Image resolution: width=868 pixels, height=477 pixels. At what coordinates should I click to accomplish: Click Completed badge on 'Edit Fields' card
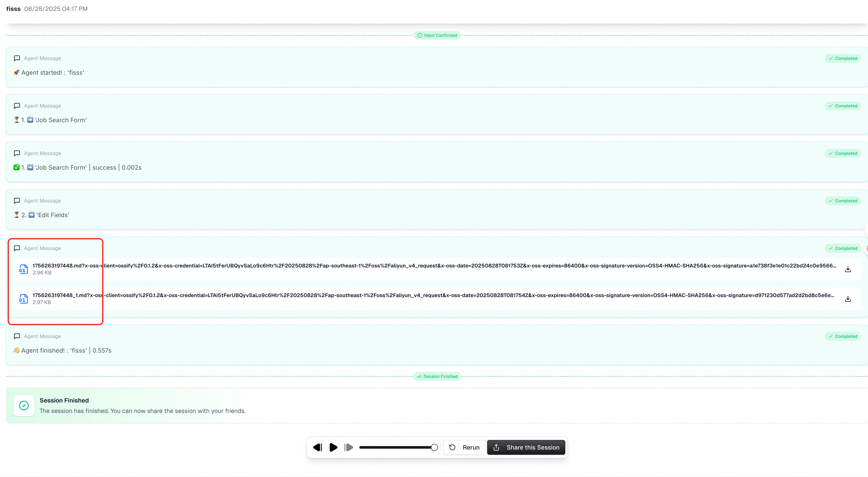point(843,201)
